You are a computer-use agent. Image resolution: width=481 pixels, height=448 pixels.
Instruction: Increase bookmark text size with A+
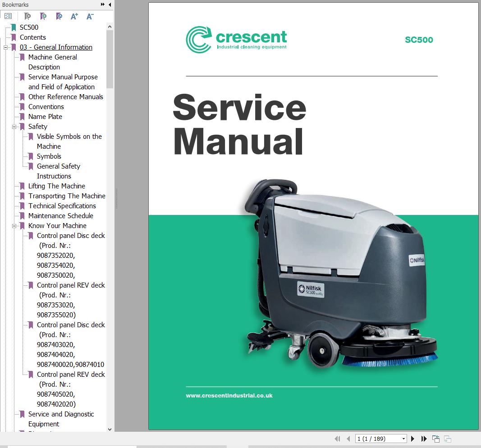[74, 16]
